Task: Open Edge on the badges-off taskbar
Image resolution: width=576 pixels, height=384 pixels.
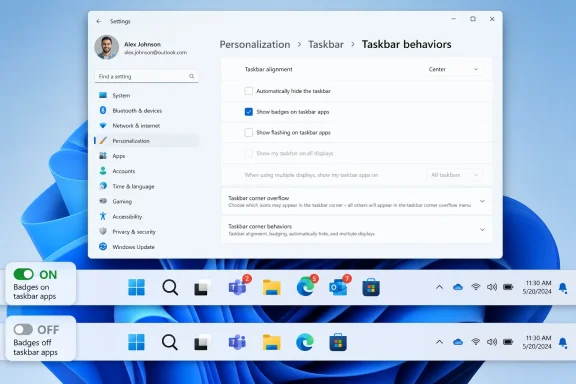Action: [x=305, y=342]
